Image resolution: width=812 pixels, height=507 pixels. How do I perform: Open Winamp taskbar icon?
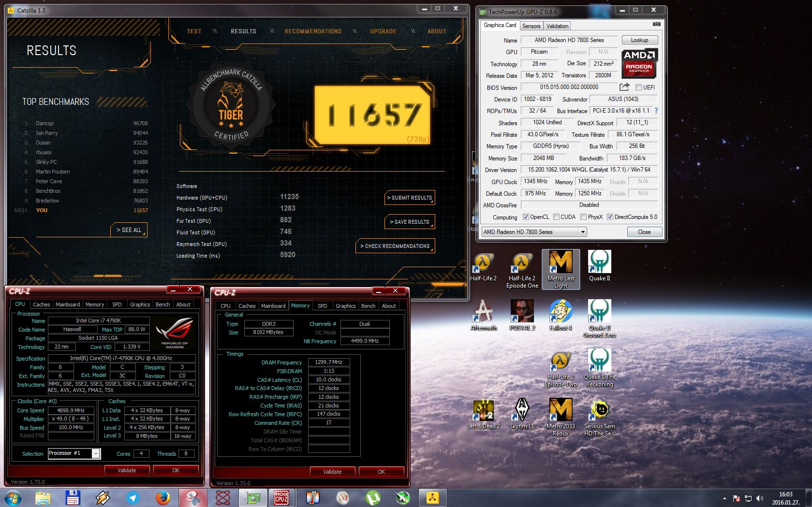(x=103, y=498)
